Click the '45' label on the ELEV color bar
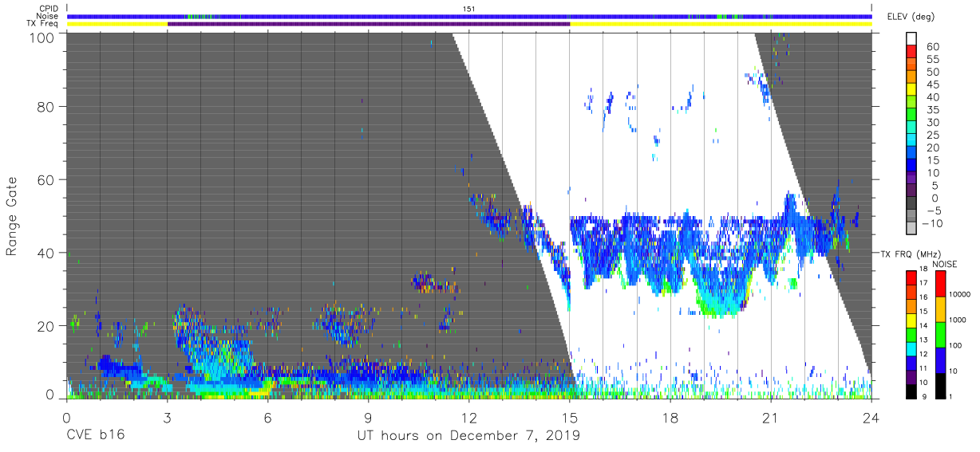The height and width of the screenshot is (452, 980). pyautogui.click(x=933, y=85)
